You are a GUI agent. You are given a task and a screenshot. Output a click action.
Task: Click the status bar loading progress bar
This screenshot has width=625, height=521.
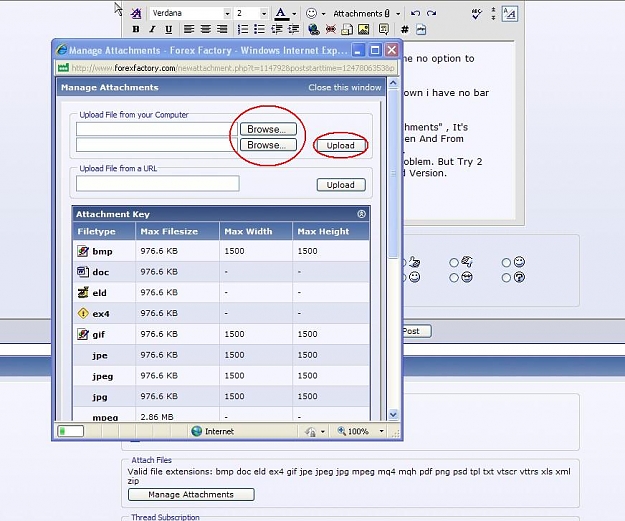[x=71, y=431]
